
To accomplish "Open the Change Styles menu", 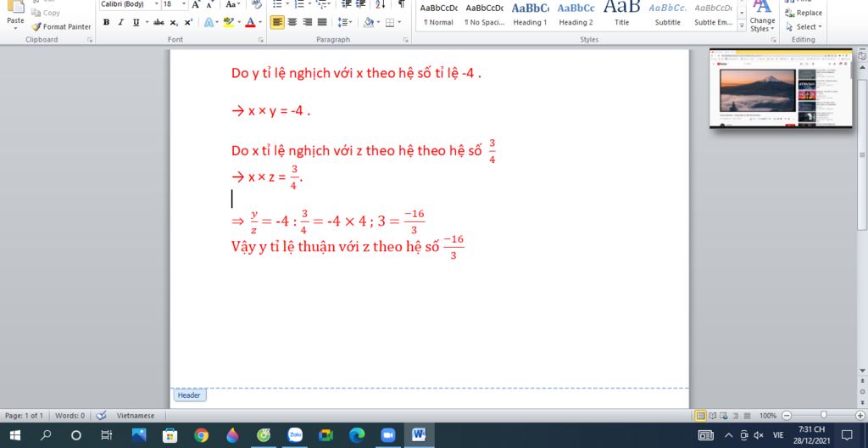I will [762, 17].
